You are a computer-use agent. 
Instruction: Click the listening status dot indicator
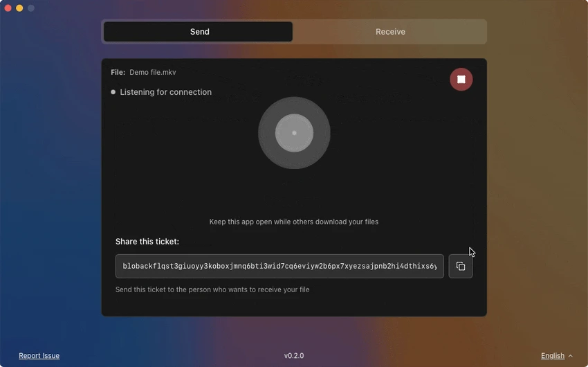point(113,92)
